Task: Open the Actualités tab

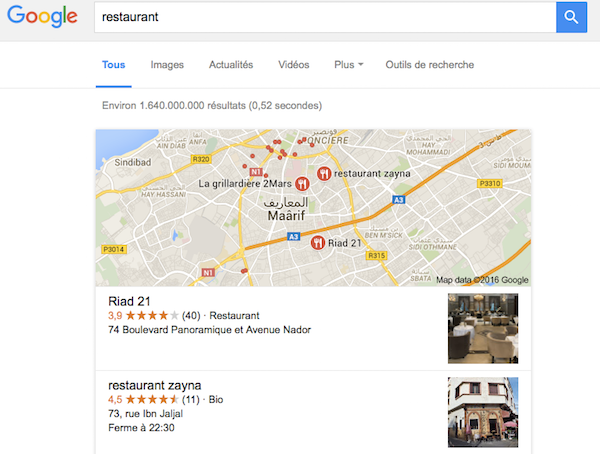Action: pyautogui.click(x=231, y=65)
